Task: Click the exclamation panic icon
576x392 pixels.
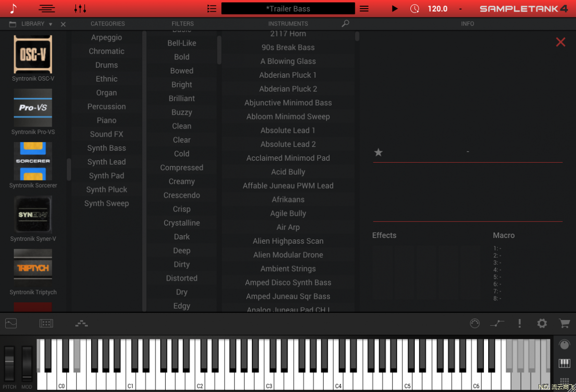Action: (519, 323)
